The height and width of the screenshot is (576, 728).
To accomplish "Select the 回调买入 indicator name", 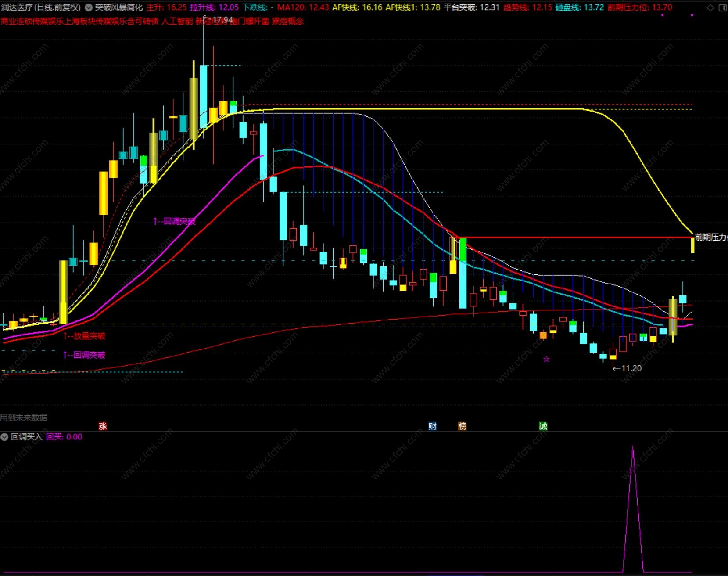I will coord(27,437).
